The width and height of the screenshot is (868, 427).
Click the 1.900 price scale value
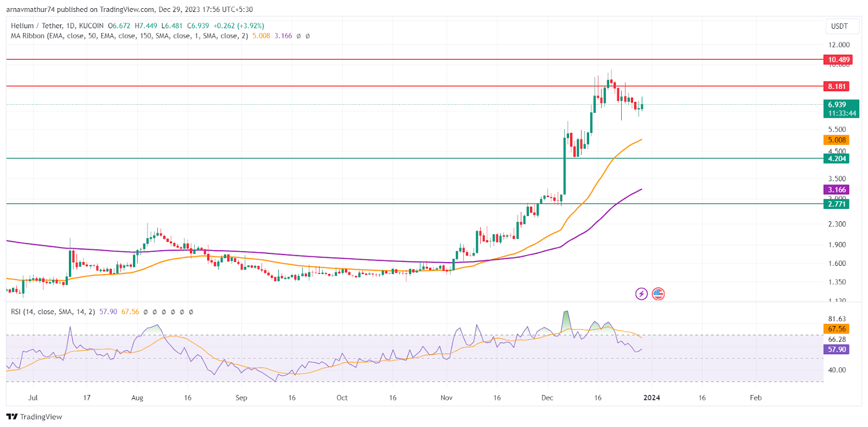point(837,245)
